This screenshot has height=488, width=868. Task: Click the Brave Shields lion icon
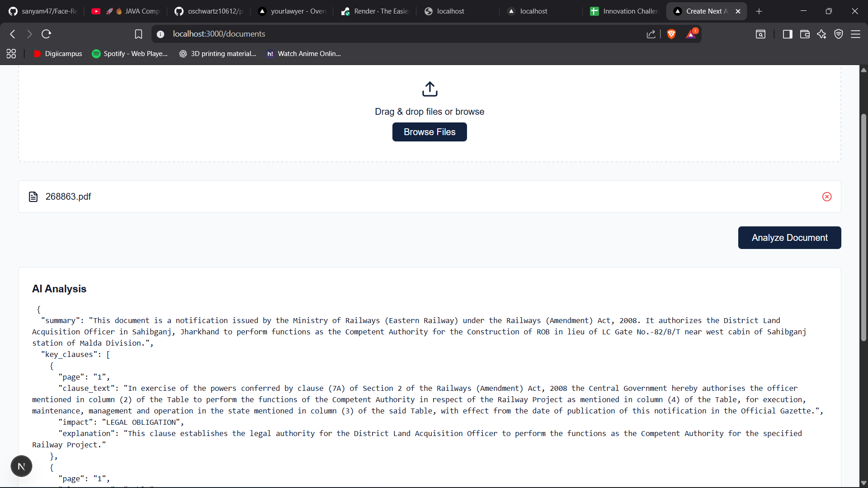(x=671, y=34)
